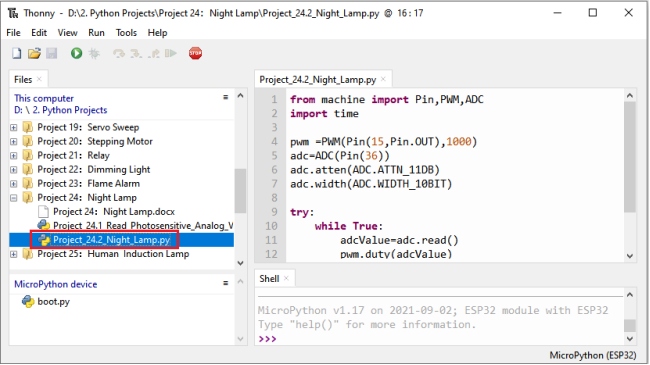
Task: Click the document icon of Night Lamp.docx
Action: (43, 212)
